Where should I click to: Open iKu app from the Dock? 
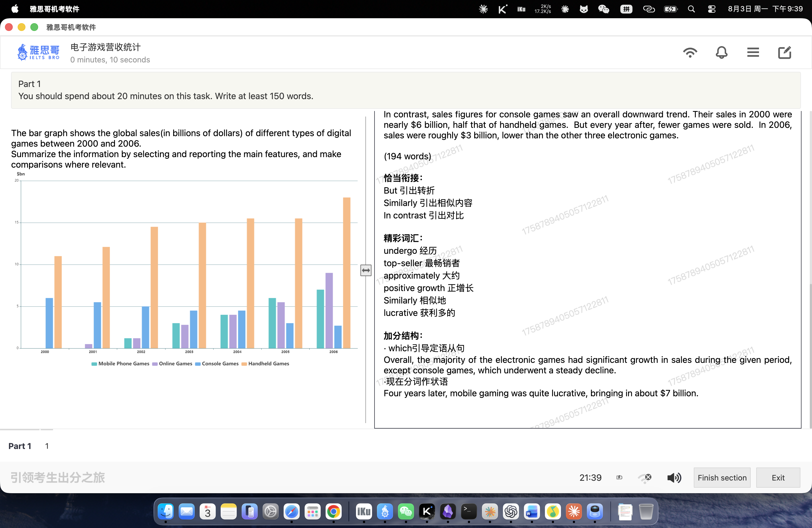pos(364,512)
